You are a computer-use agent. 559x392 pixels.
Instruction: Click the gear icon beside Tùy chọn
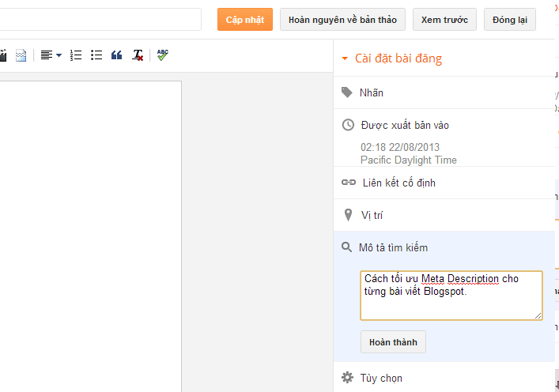click(x=347, y=378)
